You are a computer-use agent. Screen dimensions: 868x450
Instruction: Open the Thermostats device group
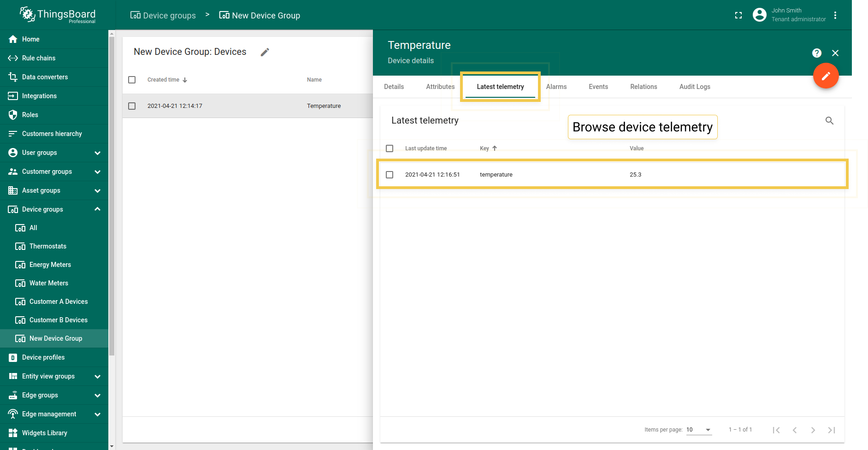pyautogui.click(x=54, y=246)
